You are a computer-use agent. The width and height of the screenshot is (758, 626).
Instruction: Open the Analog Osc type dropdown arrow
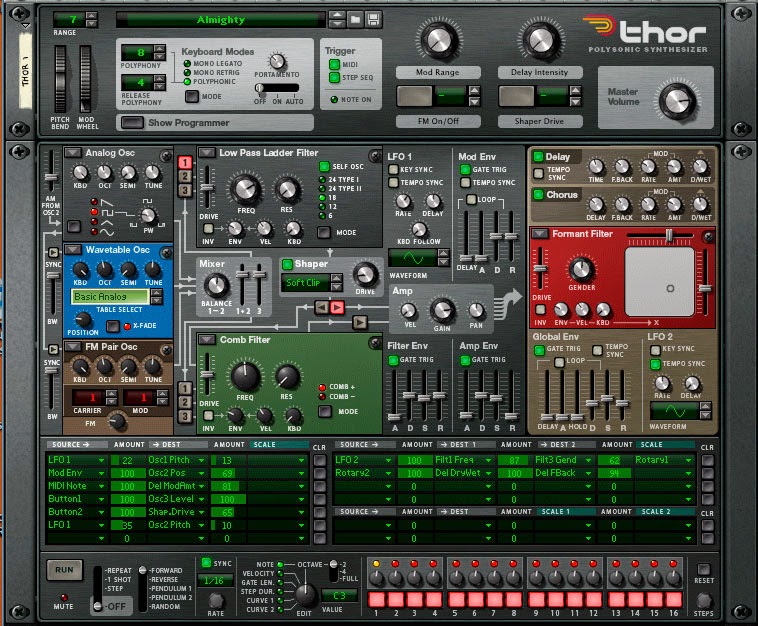[x=73, y=153]
